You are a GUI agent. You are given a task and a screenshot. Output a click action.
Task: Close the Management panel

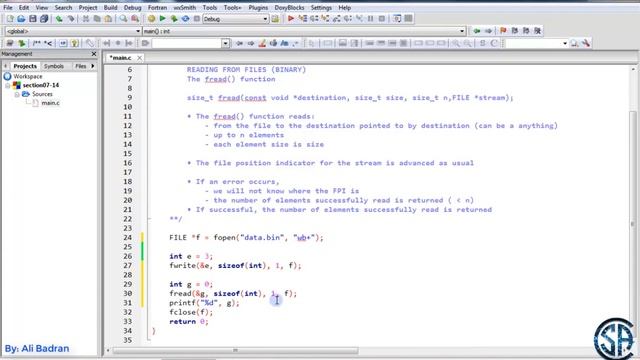point(94,54)
